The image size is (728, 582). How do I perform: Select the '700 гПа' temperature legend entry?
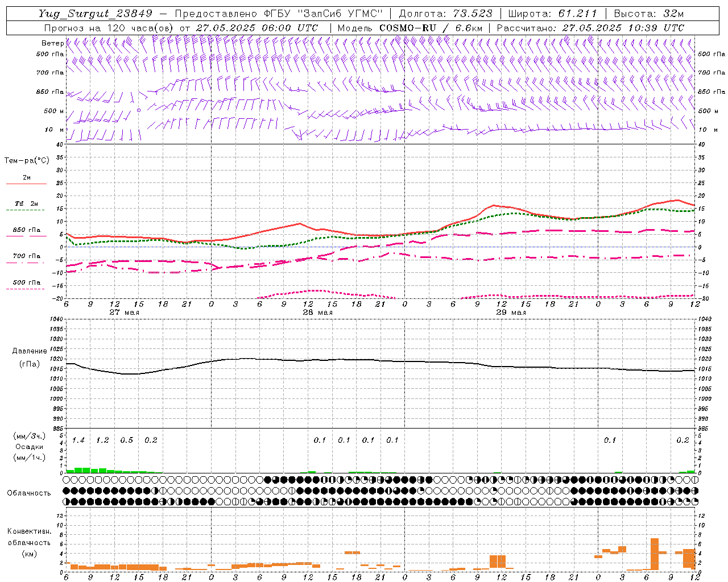(x=27, y=256)
